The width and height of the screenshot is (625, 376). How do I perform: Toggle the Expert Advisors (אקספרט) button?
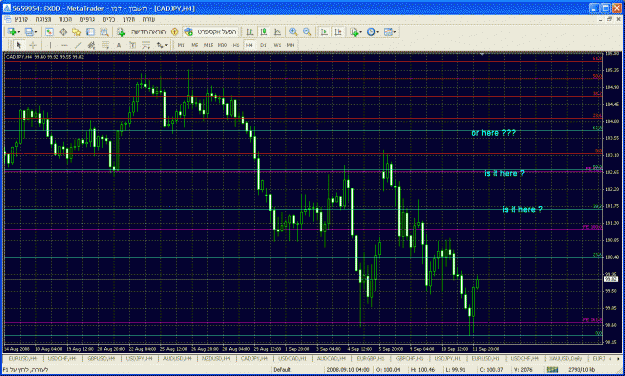211,32
